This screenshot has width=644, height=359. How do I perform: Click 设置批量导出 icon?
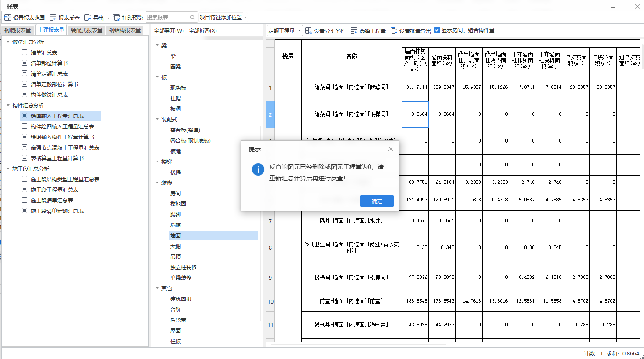click(x=394, y=31)
